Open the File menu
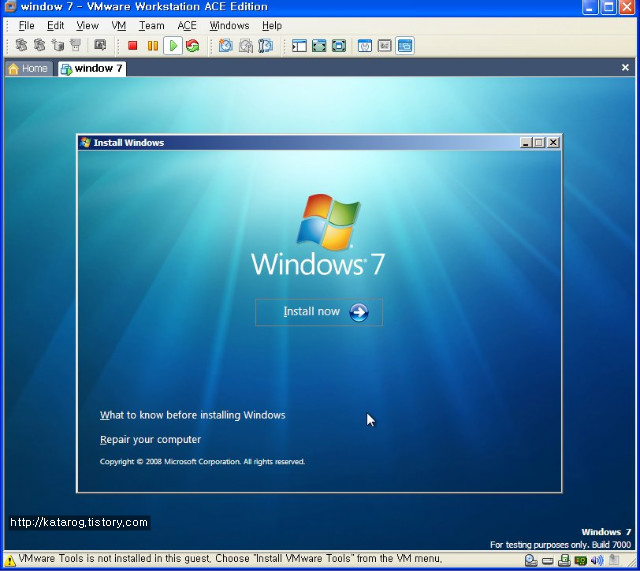Screen dimensions: 640x571 (27, 26)
